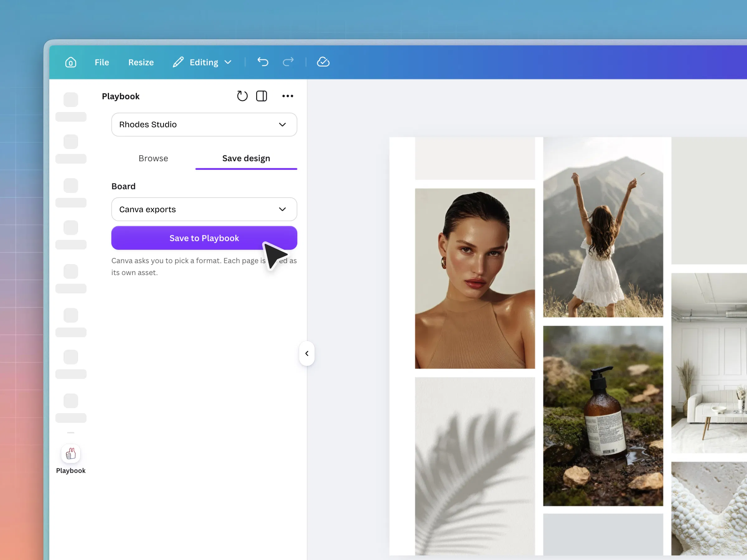The image size is (747, 560).
Task: Go to the Canva home icon
Action: click(71, 62)
